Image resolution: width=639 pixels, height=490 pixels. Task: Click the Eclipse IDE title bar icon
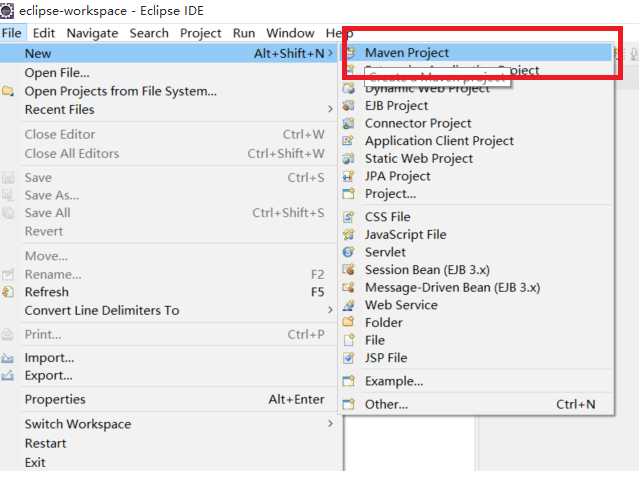(x=7, y=11)
